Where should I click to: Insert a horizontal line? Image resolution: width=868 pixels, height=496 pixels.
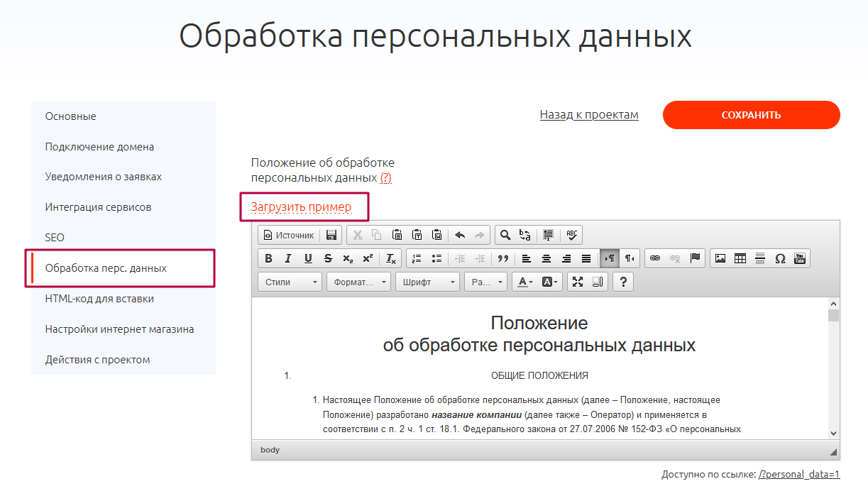(760, 258)
